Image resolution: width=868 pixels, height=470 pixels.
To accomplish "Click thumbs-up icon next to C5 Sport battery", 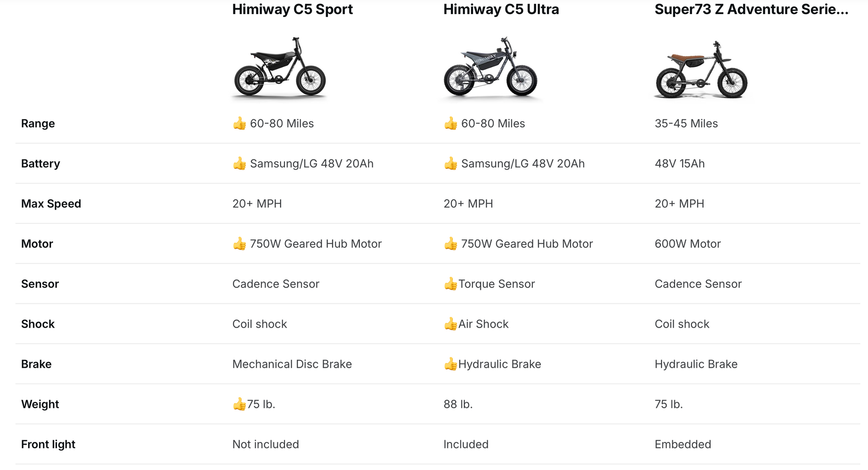I will point(240,164).
